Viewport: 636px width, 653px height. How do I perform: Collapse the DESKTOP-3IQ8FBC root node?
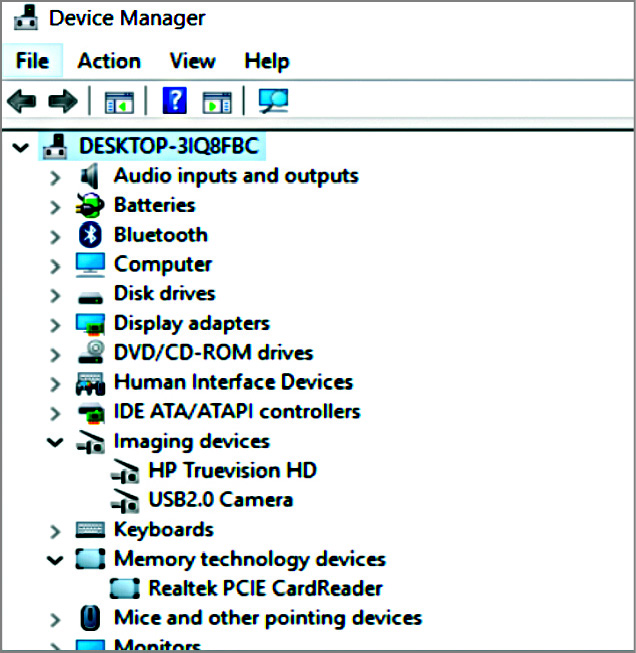pyautogui.click(x=20, y=148)
